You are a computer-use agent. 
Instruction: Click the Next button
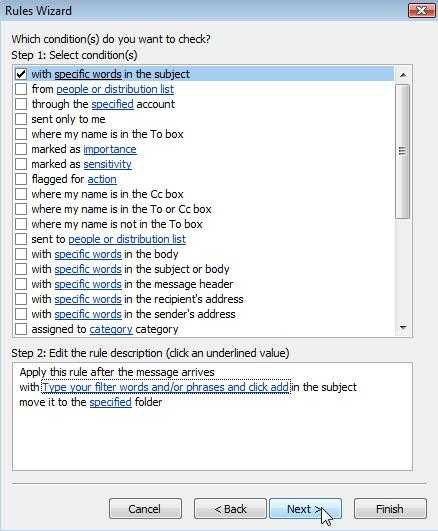(305, 509)
